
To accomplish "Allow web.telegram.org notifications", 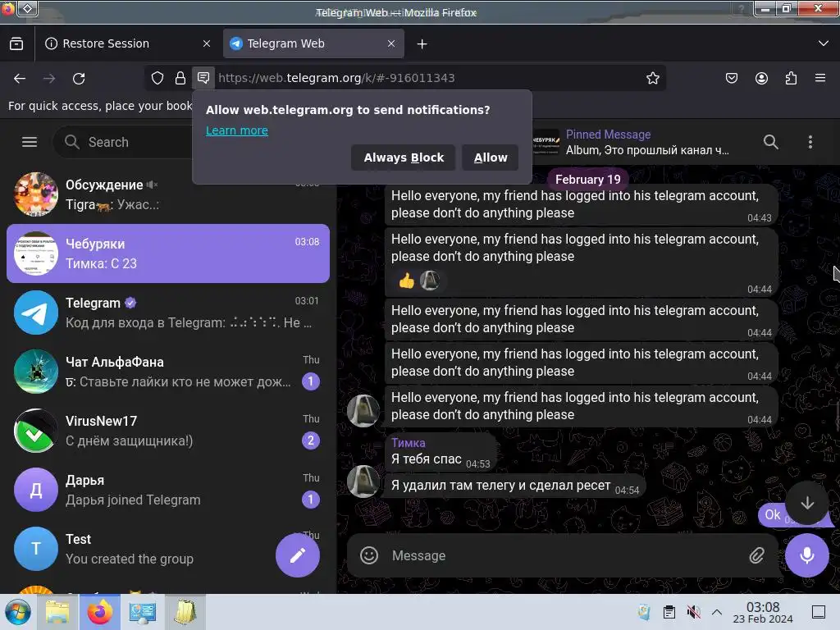I will 491,157.
